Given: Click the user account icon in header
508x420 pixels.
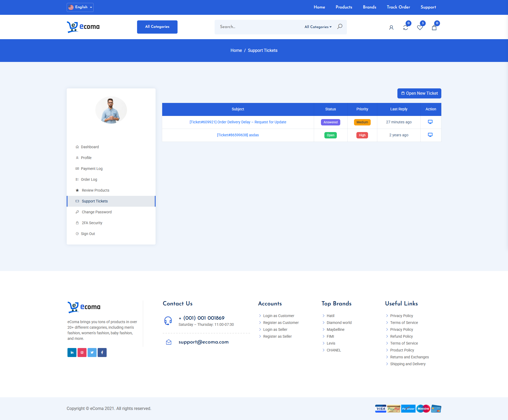Looking at the screenshot, I should coord(391,28).
